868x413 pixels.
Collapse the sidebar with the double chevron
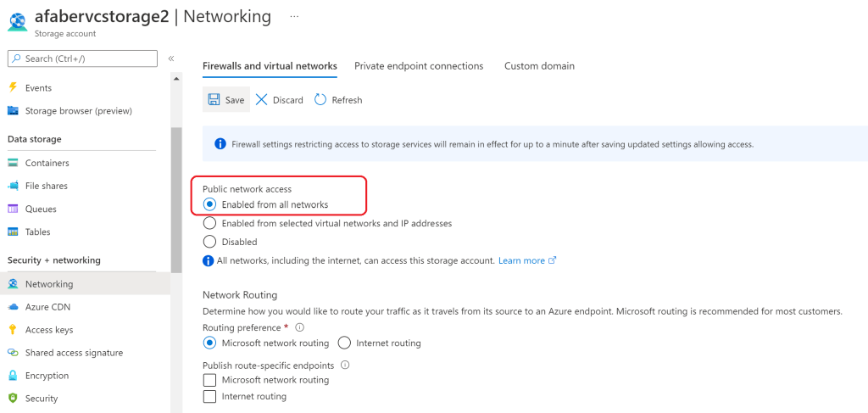coord(170,59)
